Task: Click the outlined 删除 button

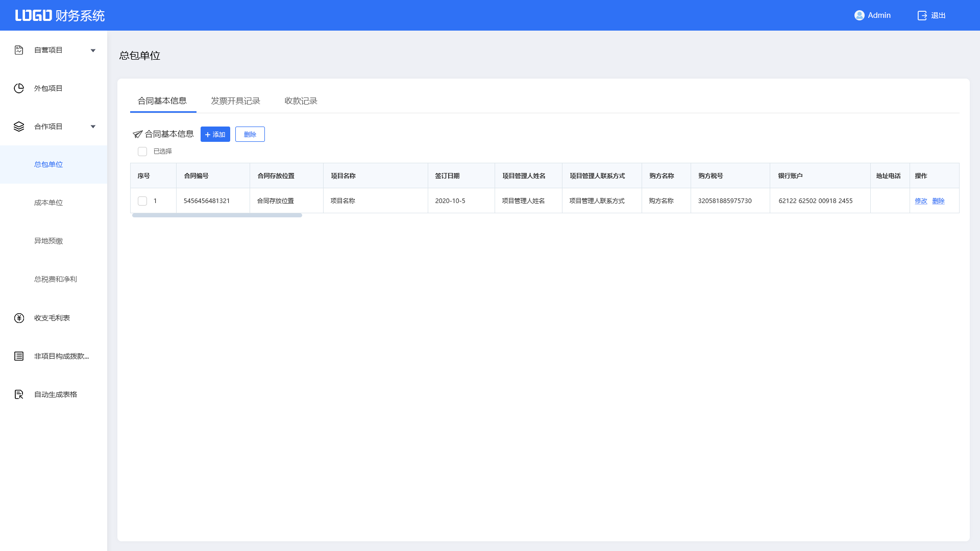Action: click(250, 134)
